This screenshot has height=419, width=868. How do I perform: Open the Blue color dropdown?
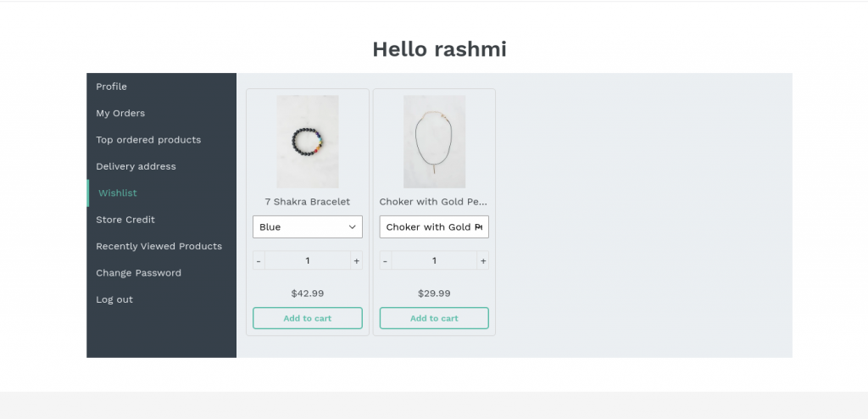308,227
